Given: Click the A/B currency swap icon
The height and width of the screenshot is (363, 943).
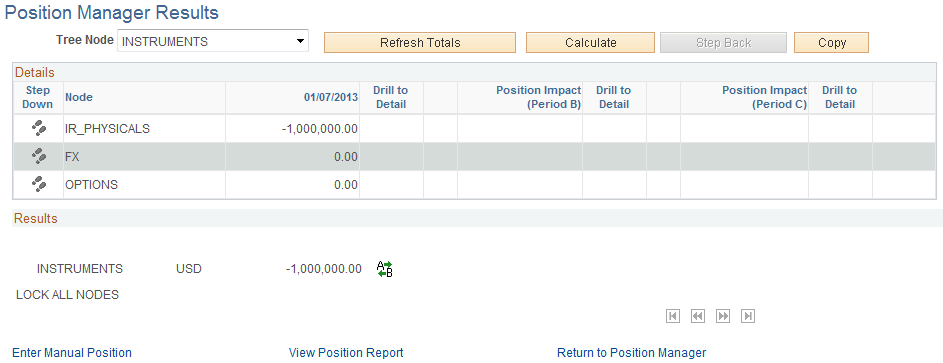Looking at the screenshot, I should tap(384, 269).
